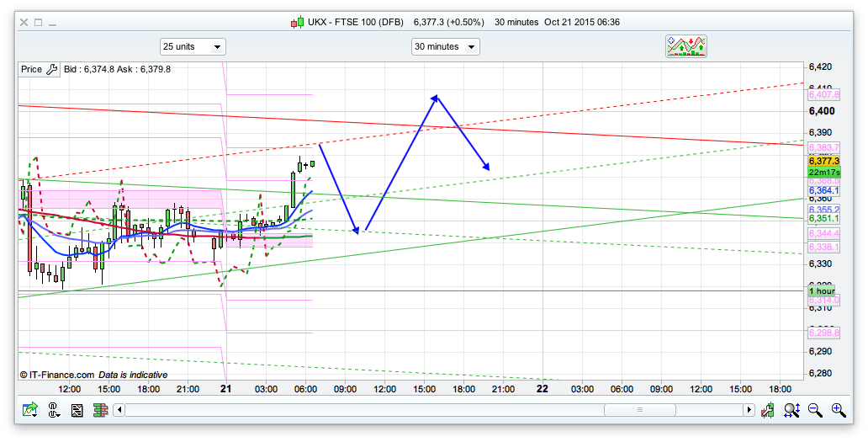868x442 pixels.
Task: Open the 25 units dropdown
Action: pyautogui.click(x=192, y=47)
